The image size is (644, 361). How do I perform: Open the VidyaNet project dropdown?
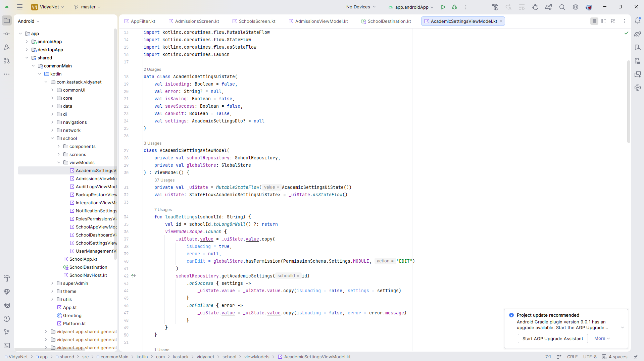click(48, 7)
